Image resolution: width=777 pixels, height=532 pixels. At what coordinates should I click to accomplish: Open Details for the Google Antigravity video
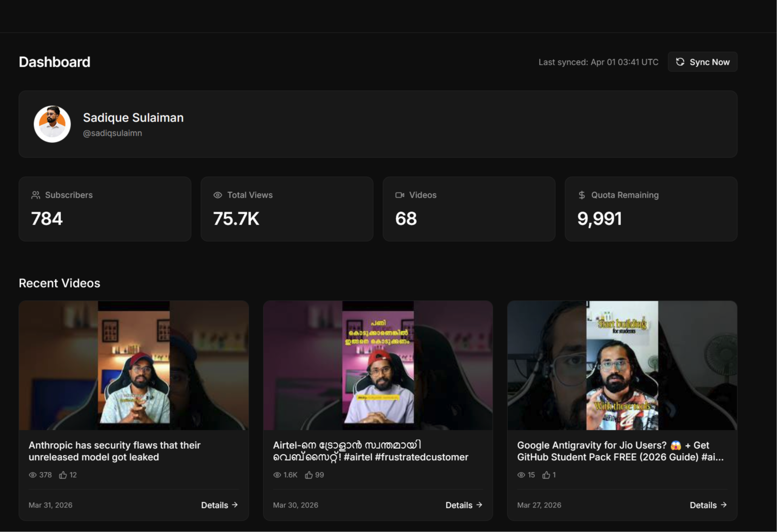(704, 505)
